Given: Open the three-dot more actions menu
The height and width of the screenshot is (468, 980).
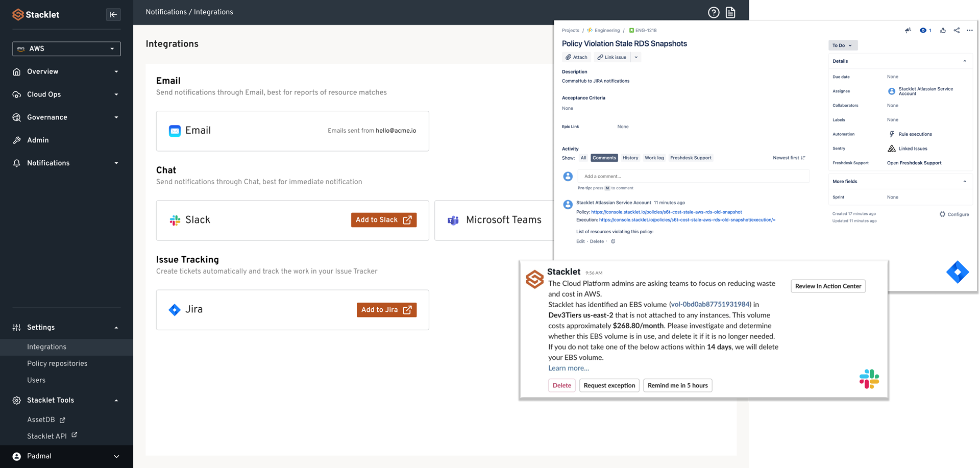Looking at the screenshot, I should [x=970, y=31].
